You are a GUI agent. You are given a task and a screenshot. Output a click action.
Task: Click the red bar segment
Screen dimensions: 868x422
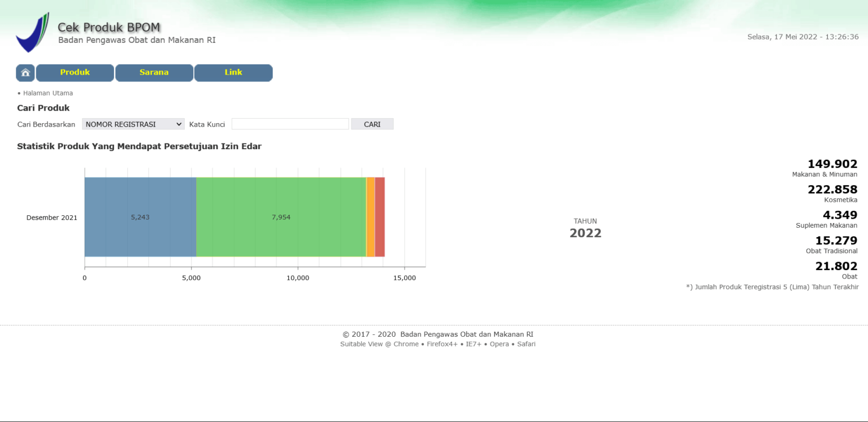click(x=380, y=217)
